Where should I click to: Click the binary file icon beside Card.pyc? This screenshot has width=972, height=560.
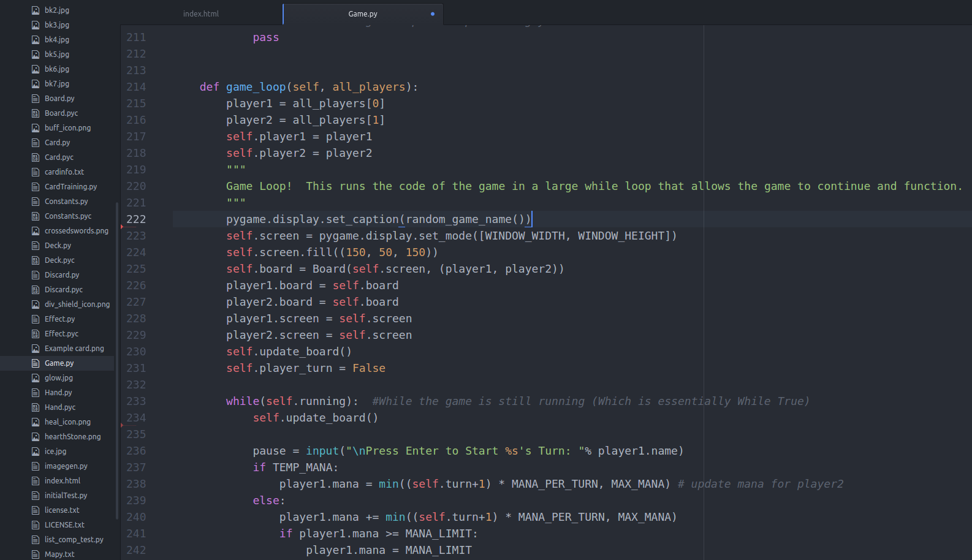(36, 157)
